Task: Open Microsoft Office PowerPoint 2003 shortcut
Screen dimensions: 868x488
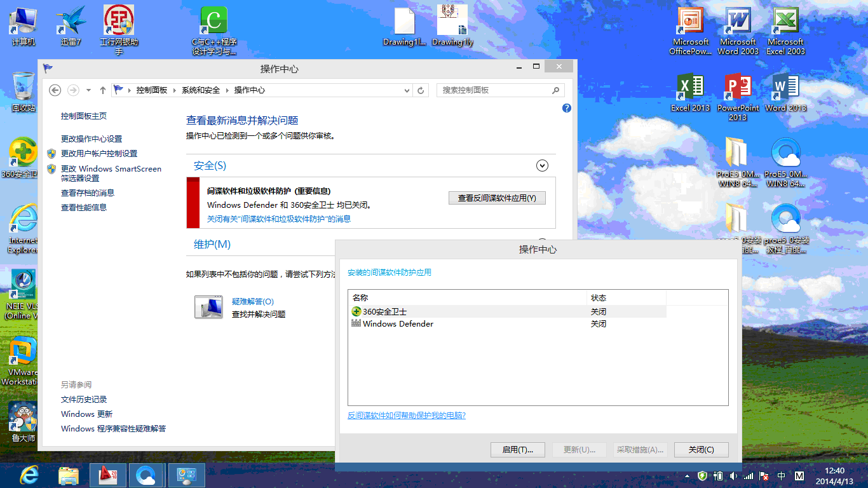Action: (691, 30)
